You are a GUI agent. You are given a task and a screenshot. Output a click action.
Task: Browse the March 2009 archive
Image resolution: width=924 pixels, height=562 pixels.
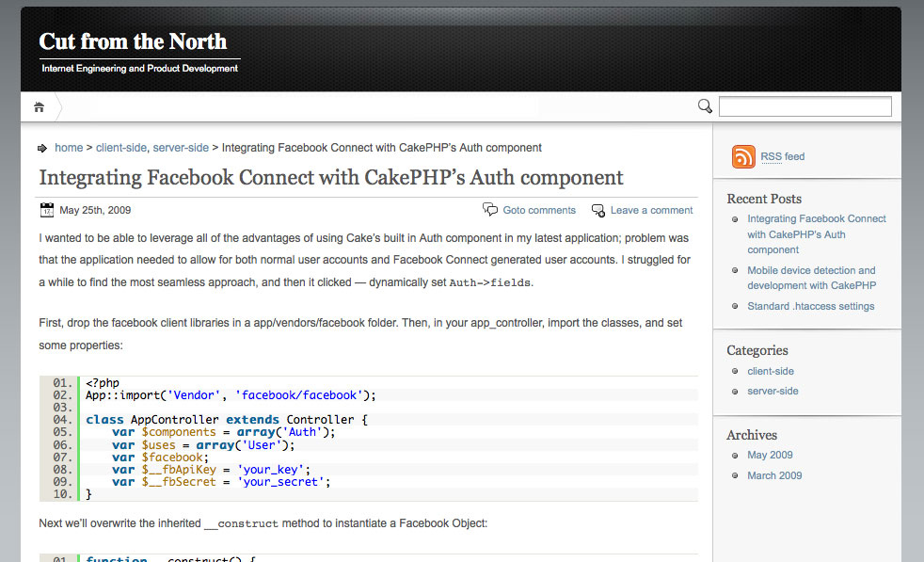pyautogui.click(x=774, y=475)
